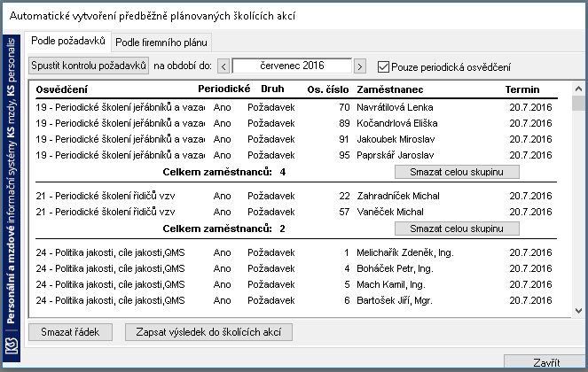Select row for Paprskář Jaroslav
Screen dimensions: 588x372
[296, 155]
